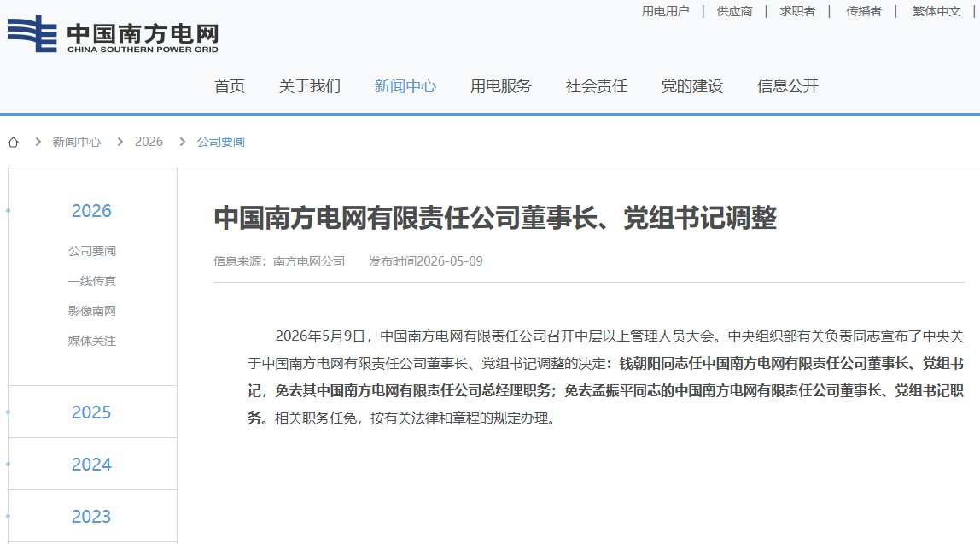
Task: Open 党的建设 navigation menu
Action: (x=691, y=86)
